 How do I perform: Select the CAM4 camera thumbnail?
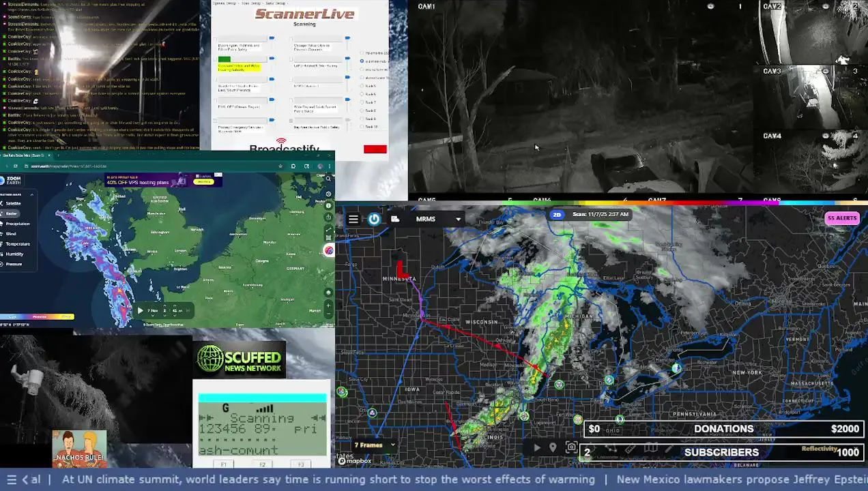coord(810,164)
